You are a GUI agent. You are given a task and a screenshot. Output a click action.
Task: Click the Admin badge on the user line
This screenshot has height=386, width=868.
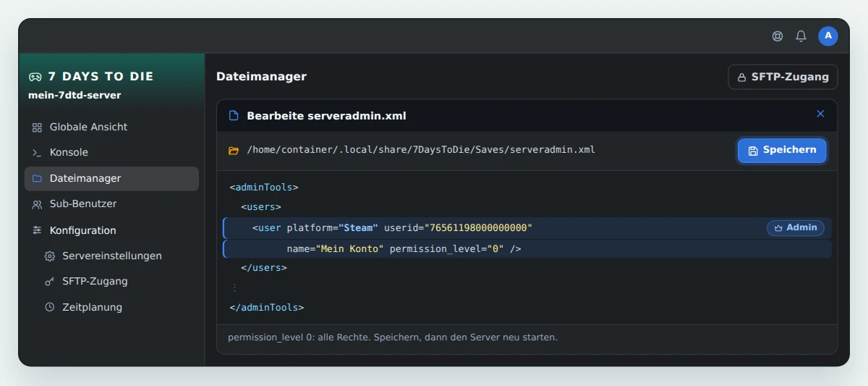coord(796,227)
